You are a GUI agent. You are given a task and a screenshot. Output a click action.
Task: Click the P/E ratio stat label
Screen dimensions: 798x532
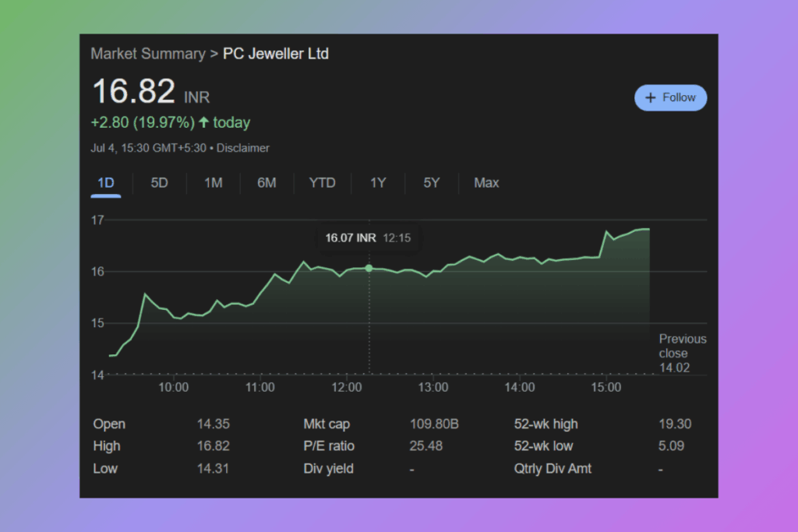[328, 446]
